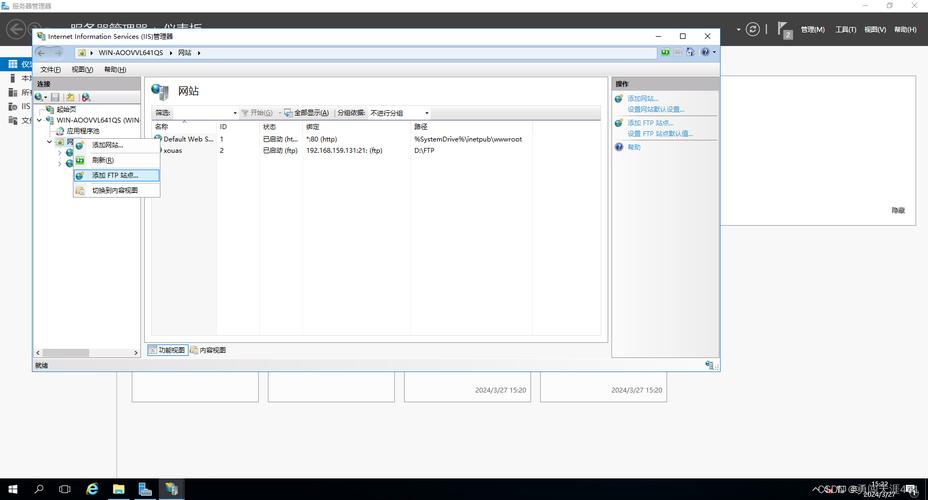Open the 分组依据 grouping dropdown

(x=398, y=113)
